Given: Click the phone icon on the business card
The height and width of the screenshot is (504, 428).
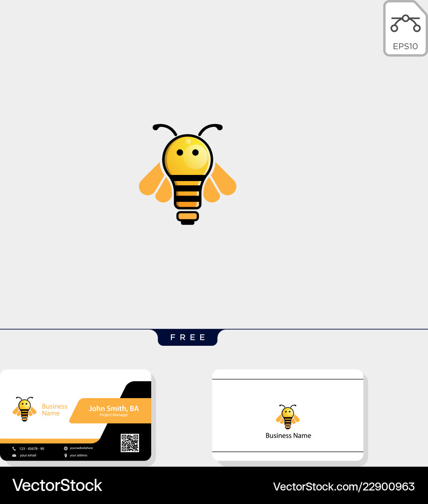Looking at the screenshot, I should (x=14, y=448).
